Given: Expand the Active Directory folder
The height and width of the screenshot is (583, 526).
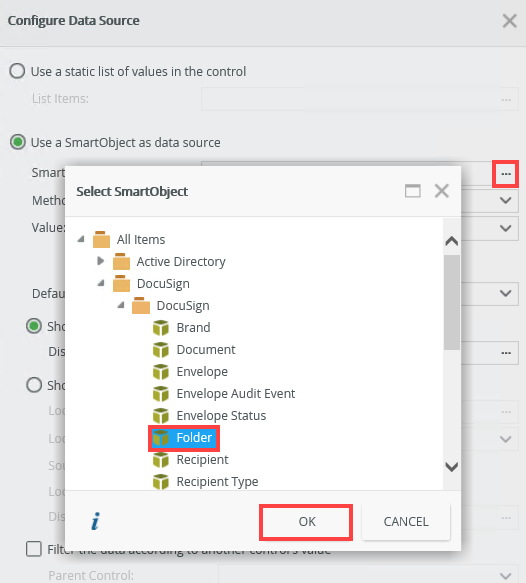Looking at the screenshot, I should coord(100,261).
